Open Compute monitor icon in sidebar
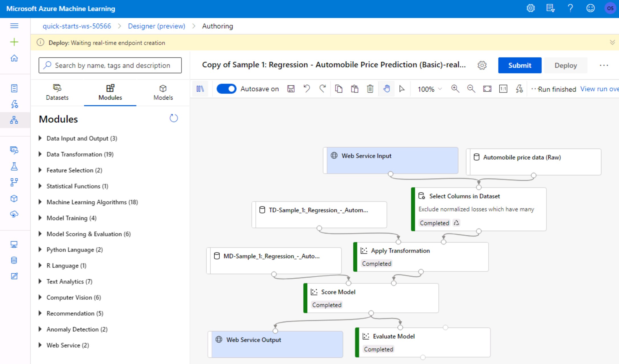The image size is (619, 364). pos(14,244)
